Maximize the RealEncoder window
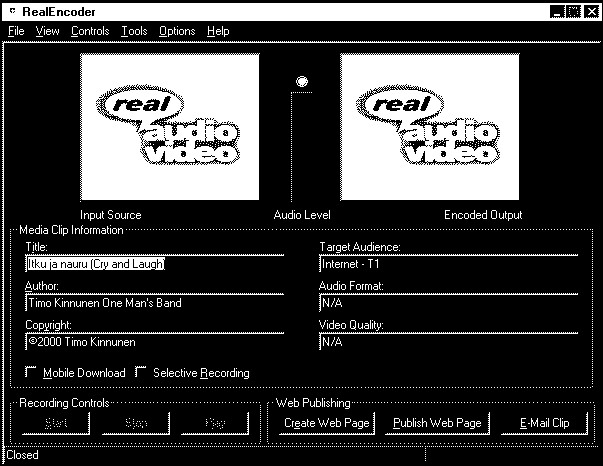Viewport: 603px width, 466px height. (x=573, y=12)
